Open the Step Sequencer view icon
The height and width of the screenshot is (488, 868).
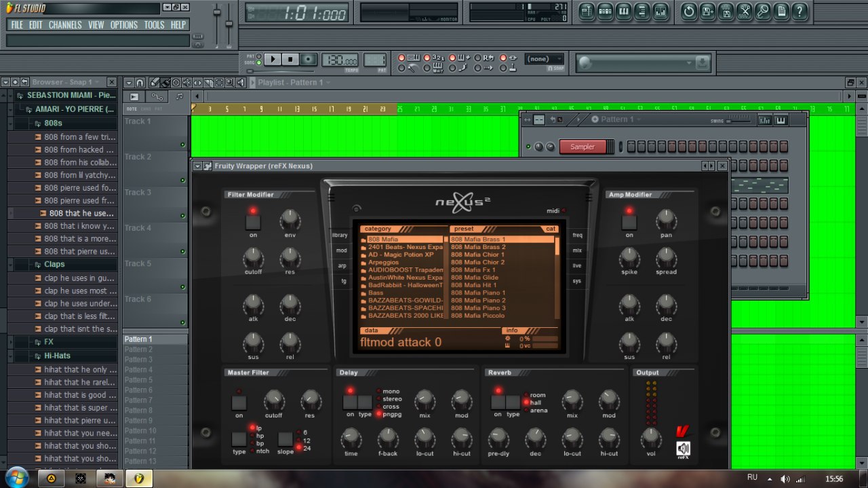tap(606, 11)
